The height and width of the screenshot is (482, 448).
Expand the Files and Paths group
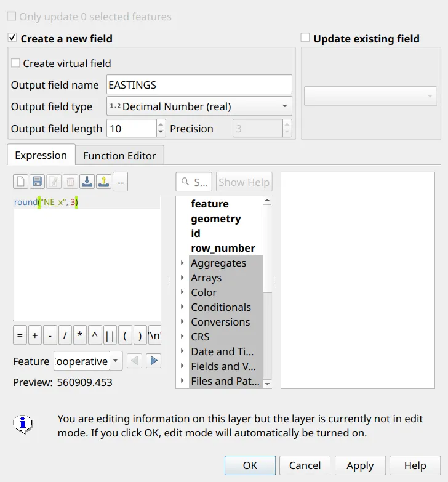(182, 380)
